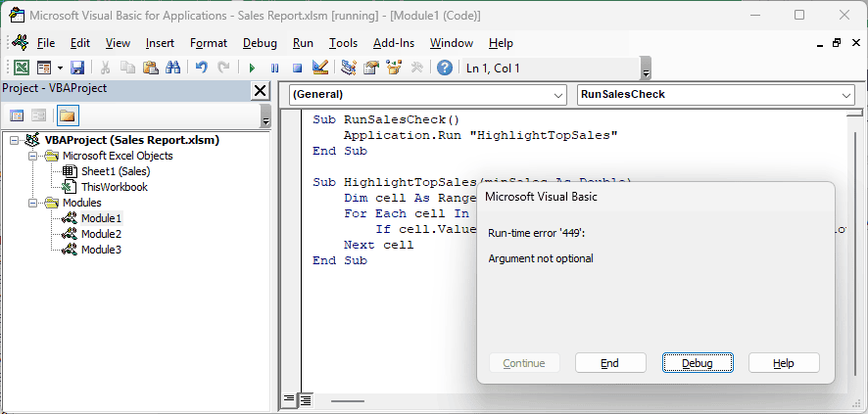Screen dimensions: 868x414
Task: Undo the last edit with the arrow icon
Action: [202, 68]
